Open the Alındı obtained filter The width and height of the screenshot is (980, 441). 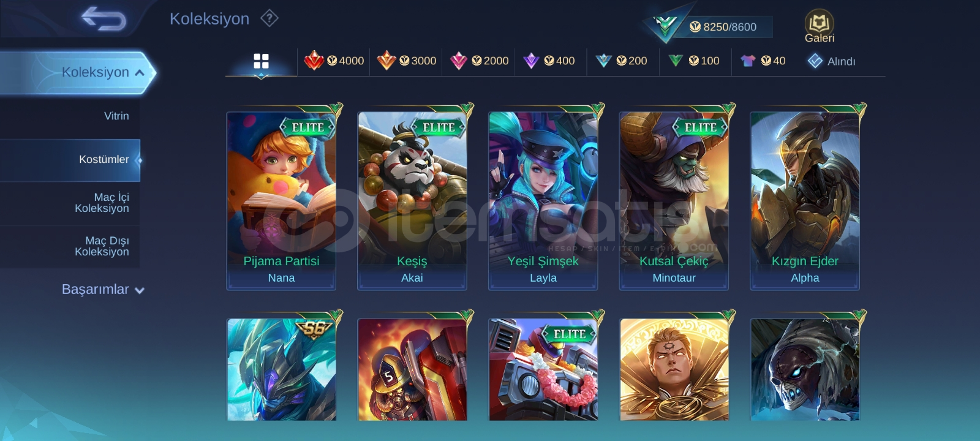[831, 61]
